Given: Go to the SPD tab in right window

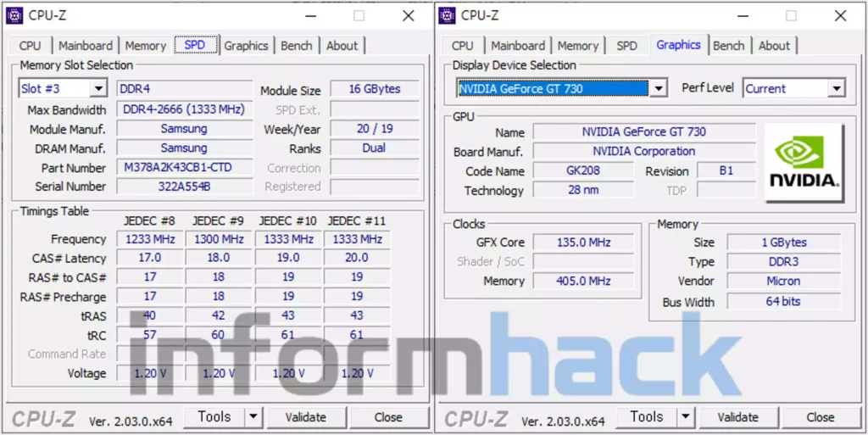Looking at the screenshot, I should pyautogui.click(x=626, y=46).
